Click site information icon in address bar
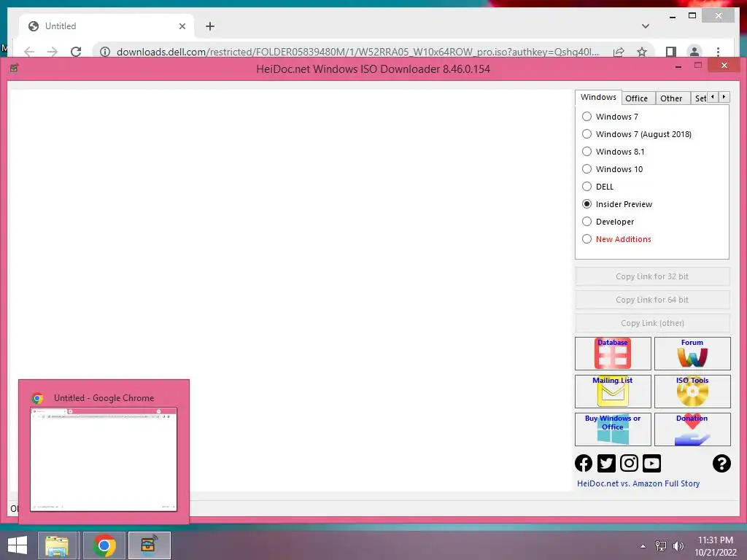 105,52
